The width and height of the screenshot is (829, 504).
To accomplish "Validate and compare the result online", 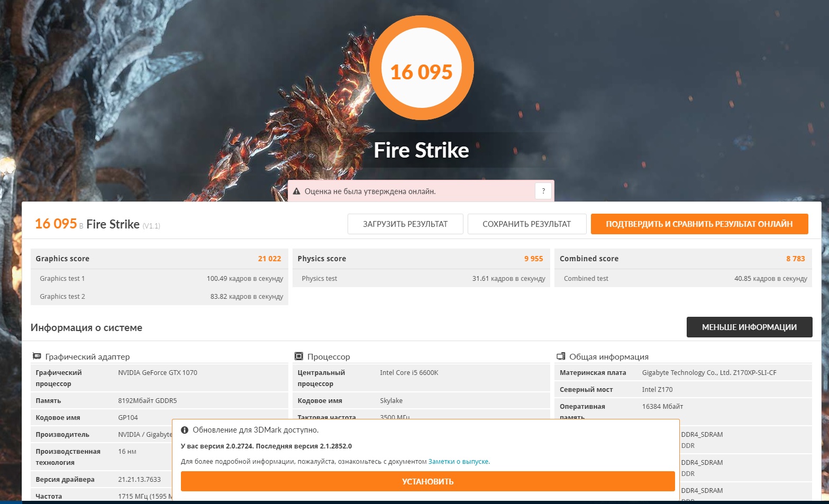I will 699,224.
